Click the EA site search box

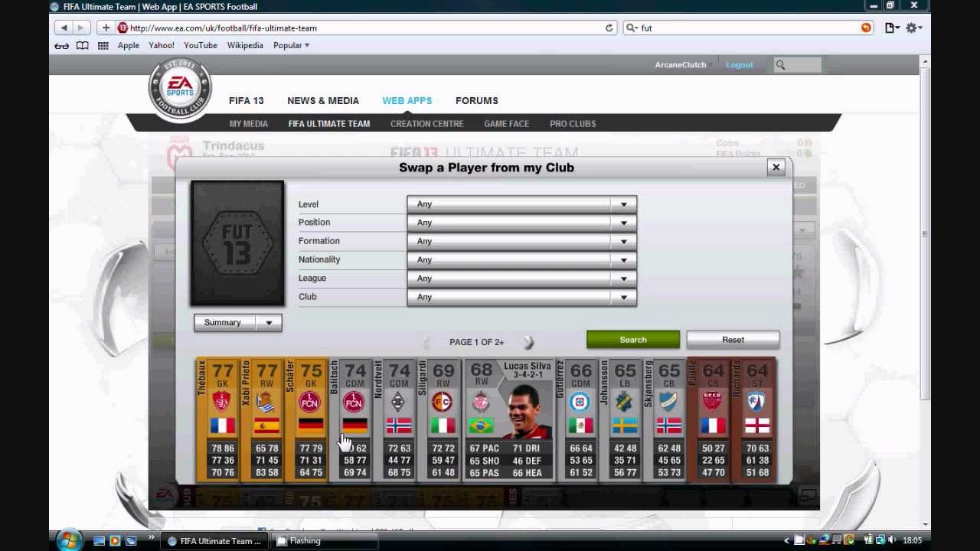tap(798, 65)
